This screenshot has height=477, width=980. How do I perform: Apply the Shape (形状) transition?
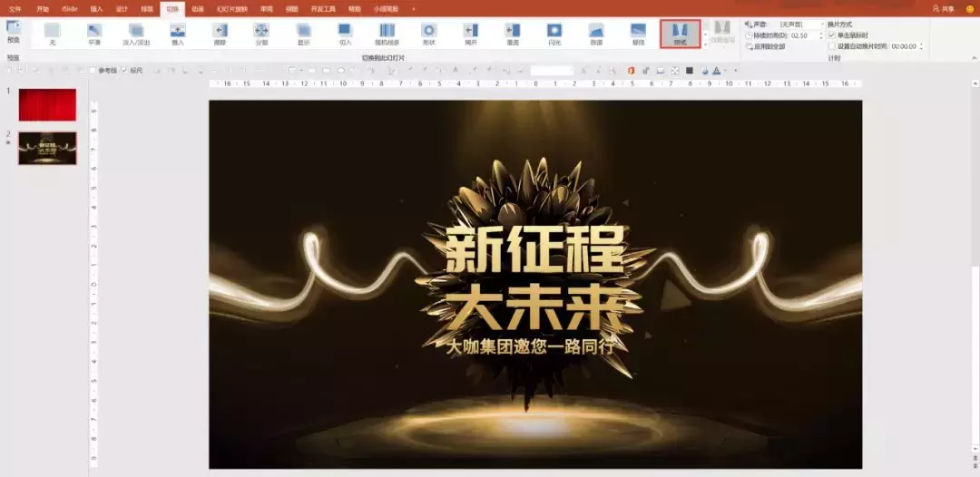coord(429,33)
